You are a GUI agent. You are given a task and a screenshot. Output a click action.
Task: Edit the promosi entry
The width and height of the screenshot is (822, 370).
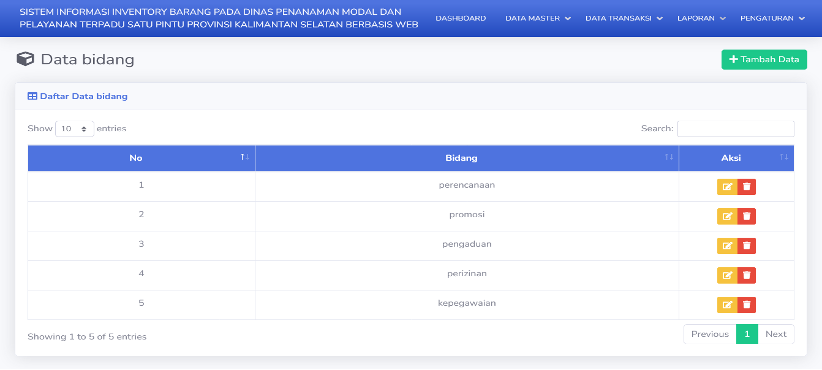727,216
